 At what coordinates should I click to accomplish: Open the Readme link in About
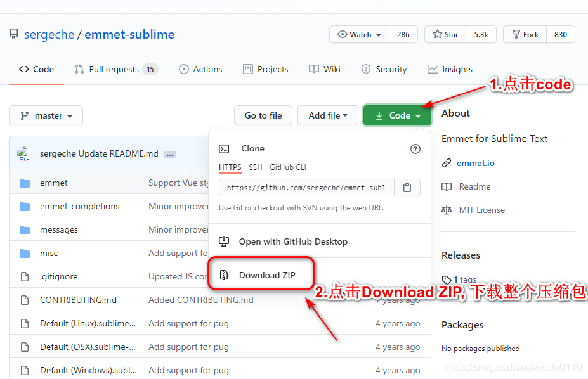(474, 186)
